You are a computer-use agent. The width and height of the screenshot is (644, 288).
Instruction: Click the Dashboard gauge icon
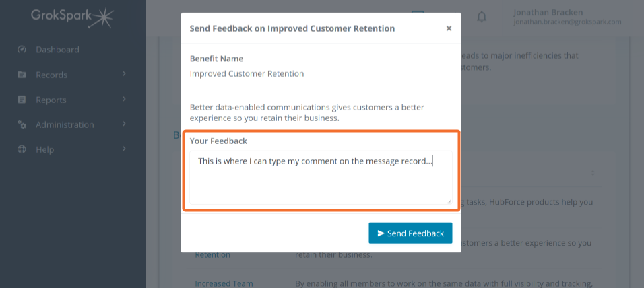click(x=22, y=50)
